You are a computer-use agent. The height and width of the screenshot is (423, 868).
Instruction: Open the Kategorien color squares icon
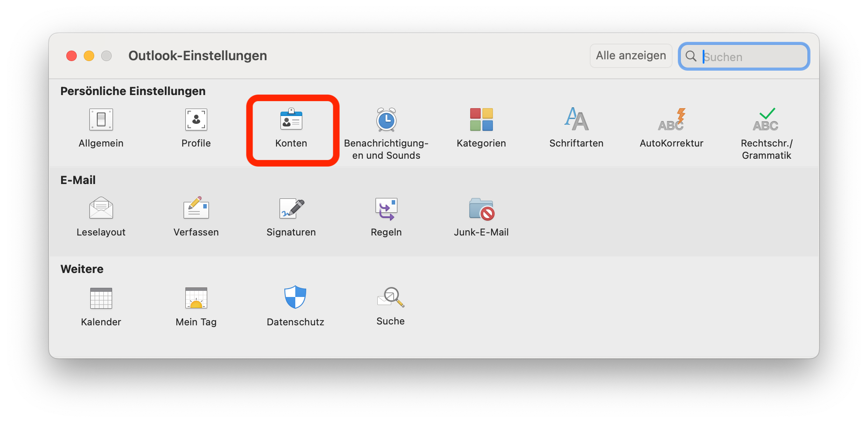point(481,120)
